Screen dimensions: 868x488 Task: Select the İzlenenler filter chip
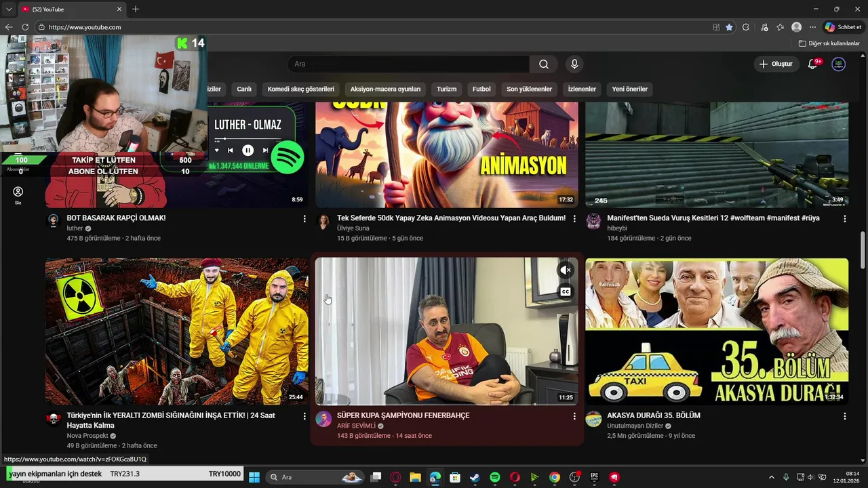(582, 89)
